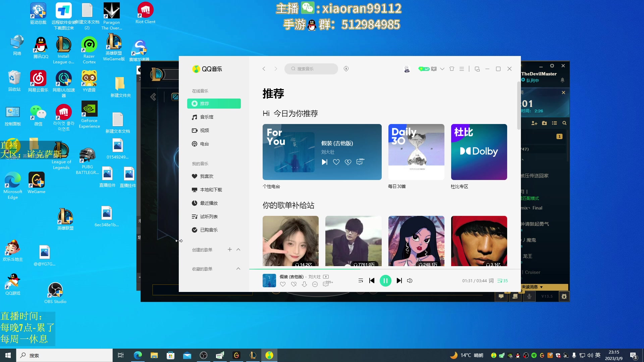Open the song recognition icon beside search
This screenshot has height=362, width=644.
346,69
